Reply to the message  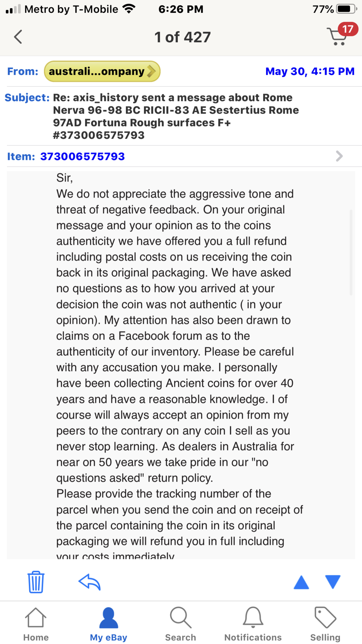point(89,582)
